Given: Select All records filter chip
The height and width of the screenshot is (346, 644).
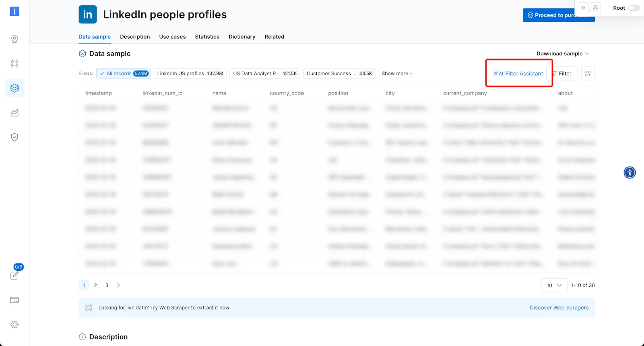Looking at the screenshot, I should [124, 73].
